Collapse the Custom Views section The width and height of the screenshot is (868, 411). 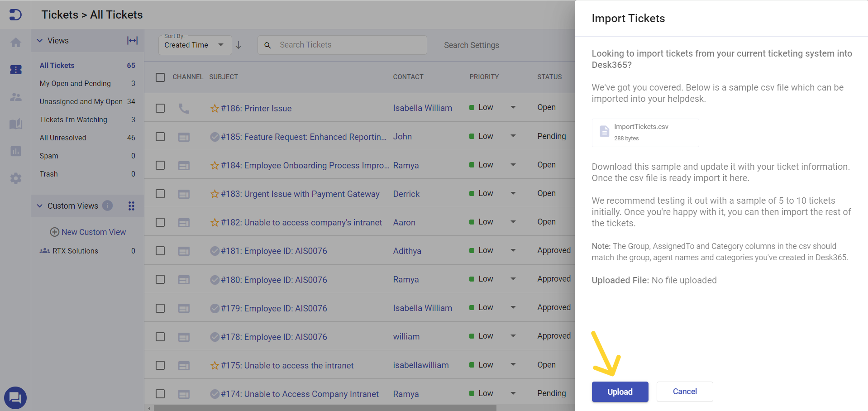pos(39,205)
